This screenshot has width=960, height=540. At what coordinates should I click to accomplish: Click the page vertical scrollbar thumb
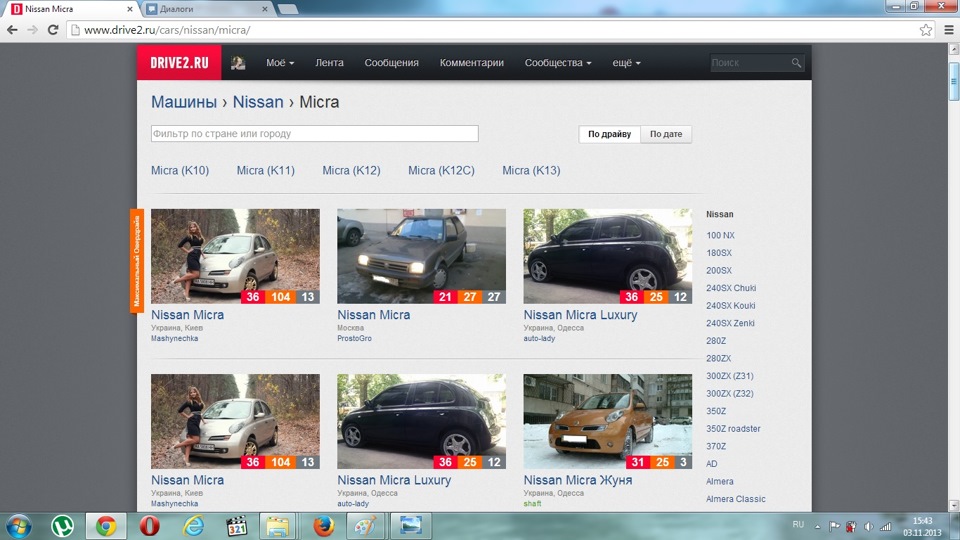tap(953, 81)
